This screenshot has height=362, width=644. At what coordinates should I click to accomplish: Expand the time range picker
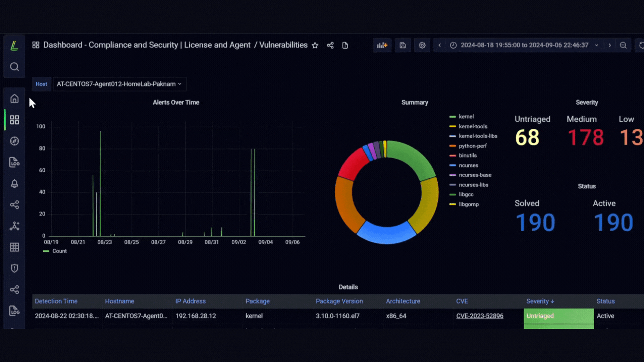[x=524, y=45]
